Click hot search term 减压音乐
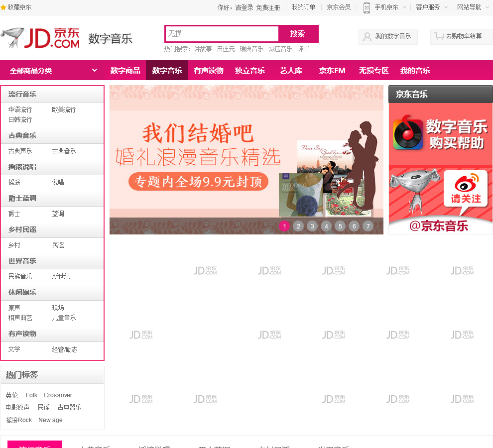This screenshot has height=448, width=493. (280, 49)
